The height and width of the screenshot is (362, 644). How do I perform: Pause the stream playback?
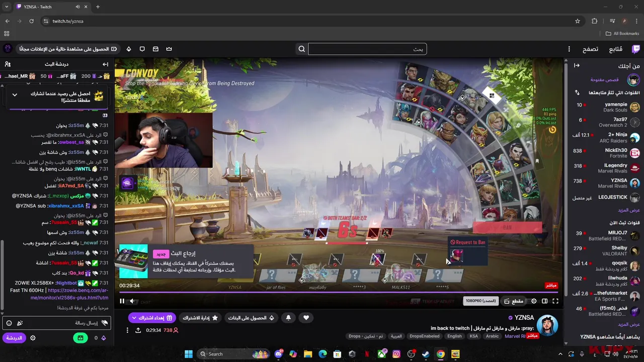122,301
